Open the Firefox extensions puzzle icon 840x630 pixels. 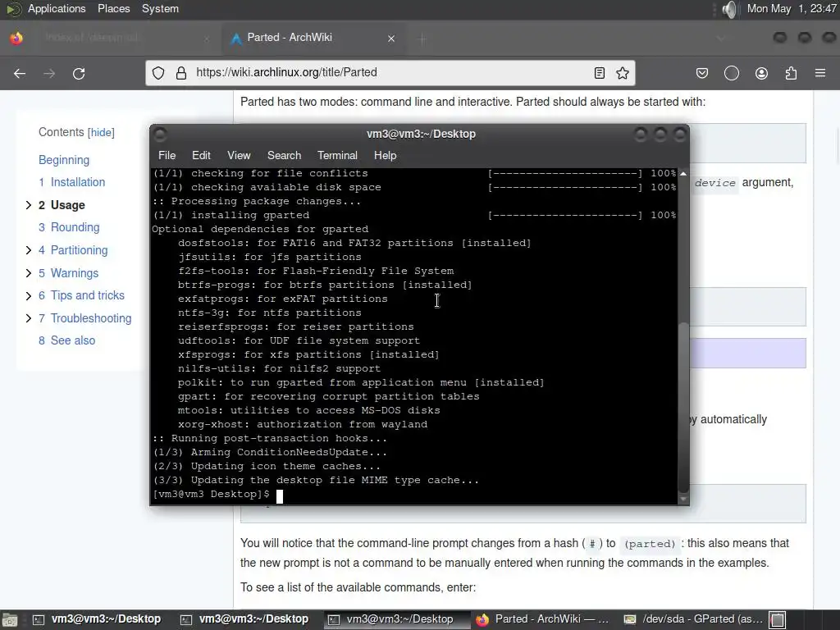[791, 73]
